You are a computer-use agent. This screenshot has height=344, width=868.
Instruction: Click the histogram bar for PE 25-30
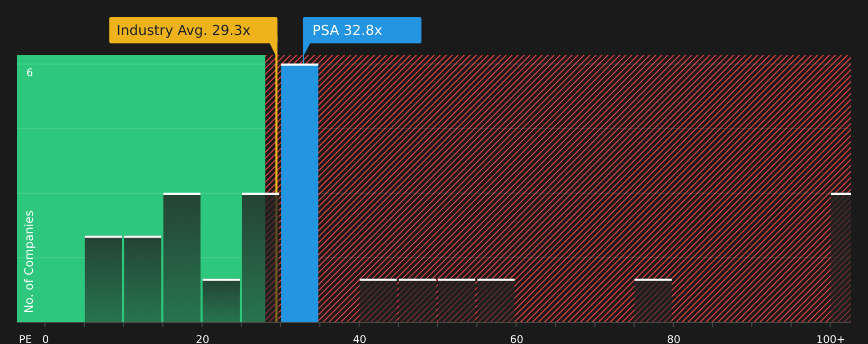click(260, 258)
